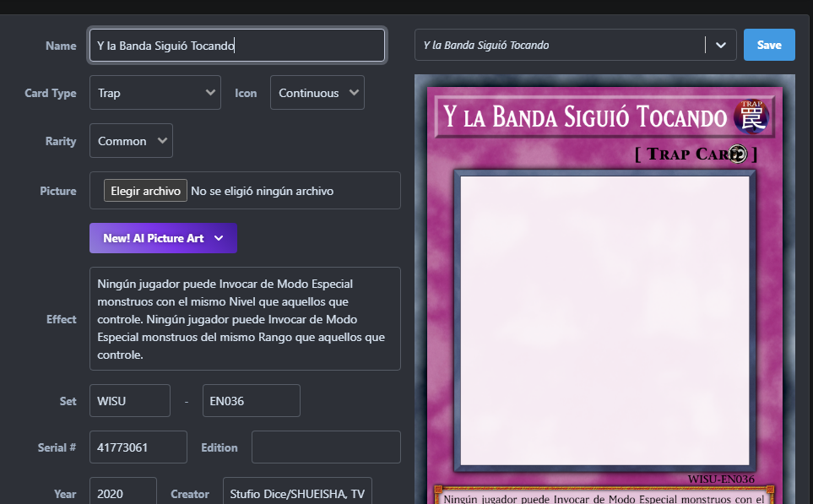Open the Card Type dropdown showing Trap
Viewport: 813px width, 504px height.
point(155,93)
